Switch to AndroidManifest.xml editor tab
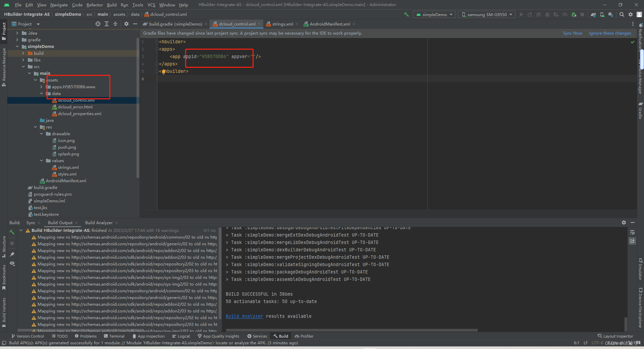Viewport: 644px width, 349px height. point(329,24)
